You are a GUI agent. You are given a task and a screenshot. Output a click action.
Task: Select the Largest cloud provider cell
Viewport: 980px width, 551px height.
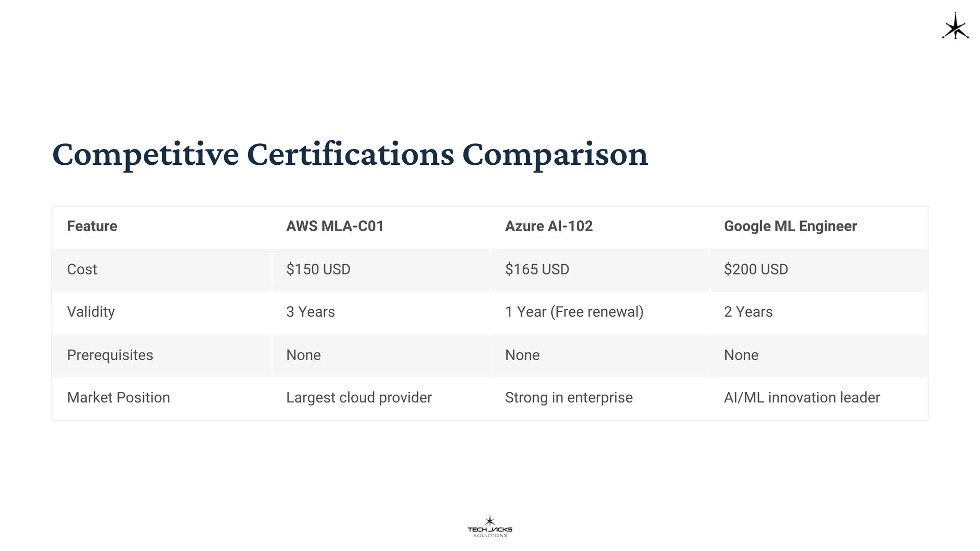[359, 397]
